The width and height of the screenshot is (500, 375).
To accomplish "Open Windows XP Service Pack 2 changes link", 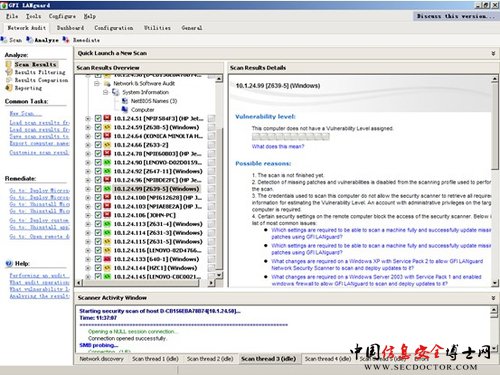I will [377, 265].
